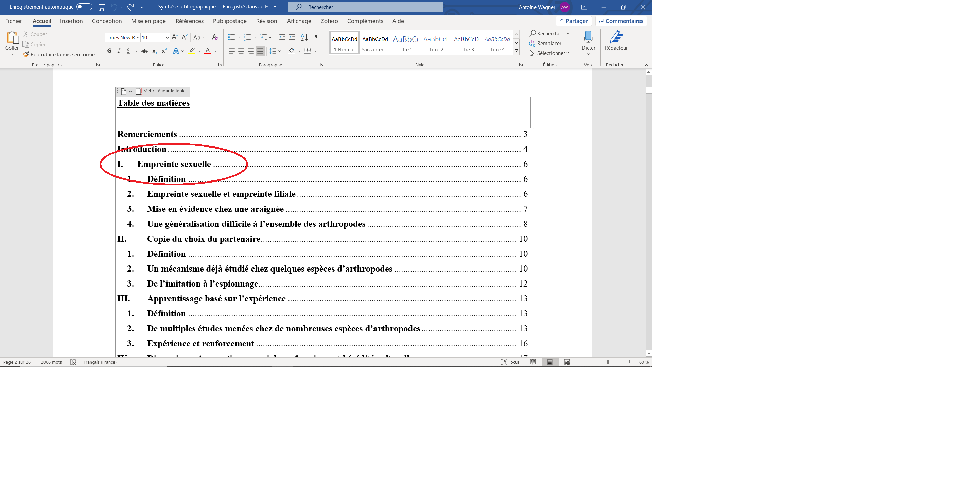The width and height of the screenshot is (980, 501).
Task: Click the Partager button
Action: [573, 21]
